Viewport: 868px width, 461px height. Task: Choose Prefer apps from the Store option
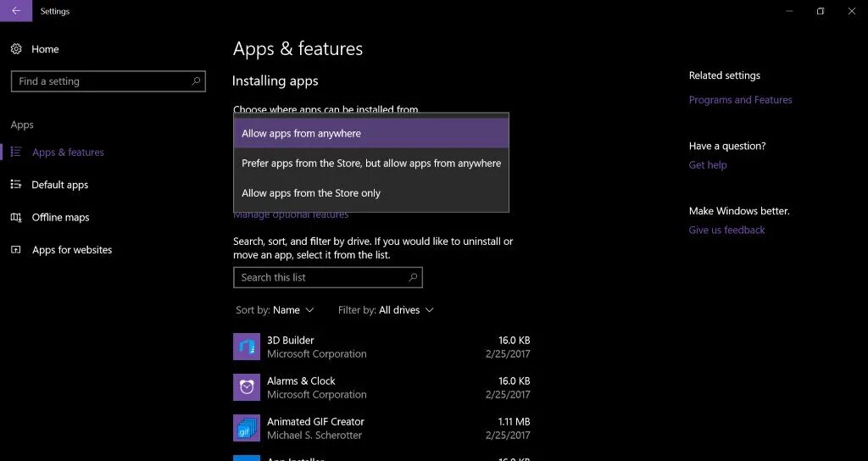click(x=371, y=164)
